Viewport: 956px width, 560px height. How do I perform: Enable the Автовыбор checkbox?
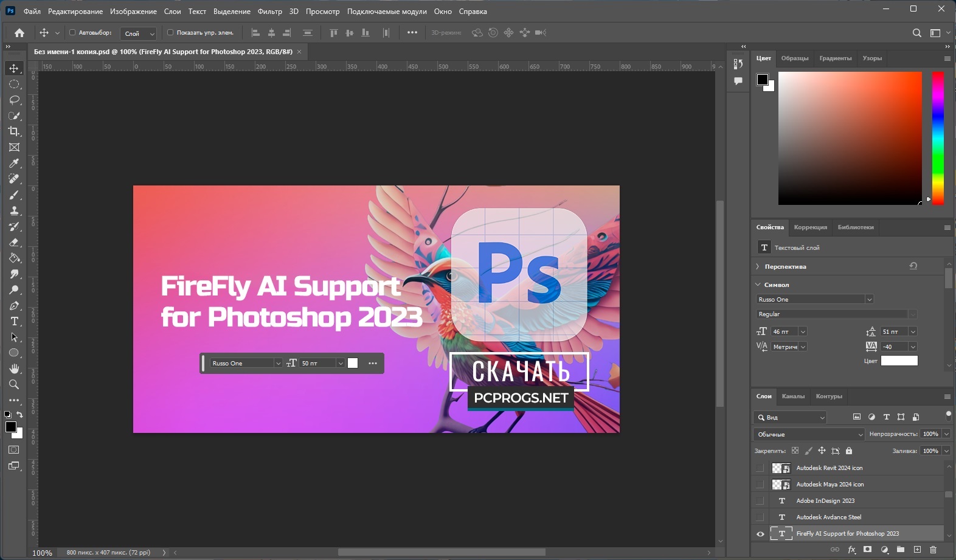click(x=72, y=33)
